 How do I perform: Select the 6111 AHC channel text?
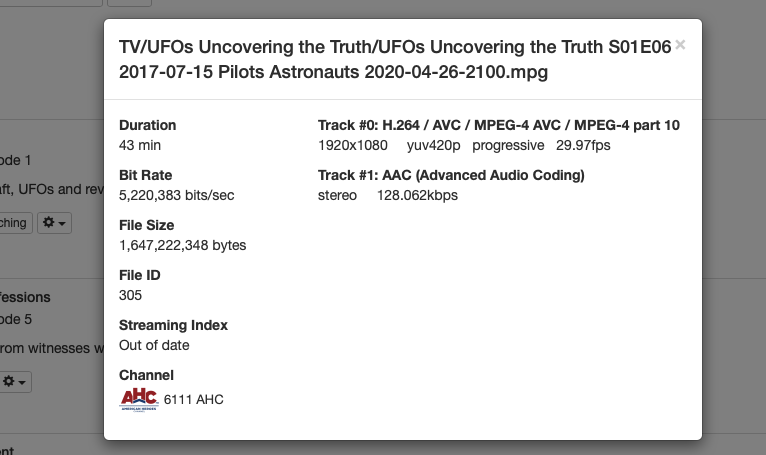[x=194, y=400]
